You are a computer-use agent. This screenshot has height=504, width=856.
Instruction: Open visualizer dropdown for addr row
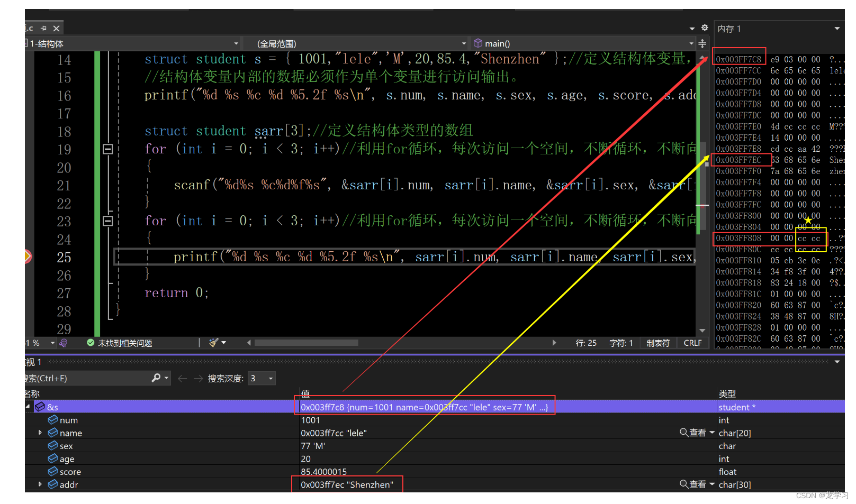point(712,484)
